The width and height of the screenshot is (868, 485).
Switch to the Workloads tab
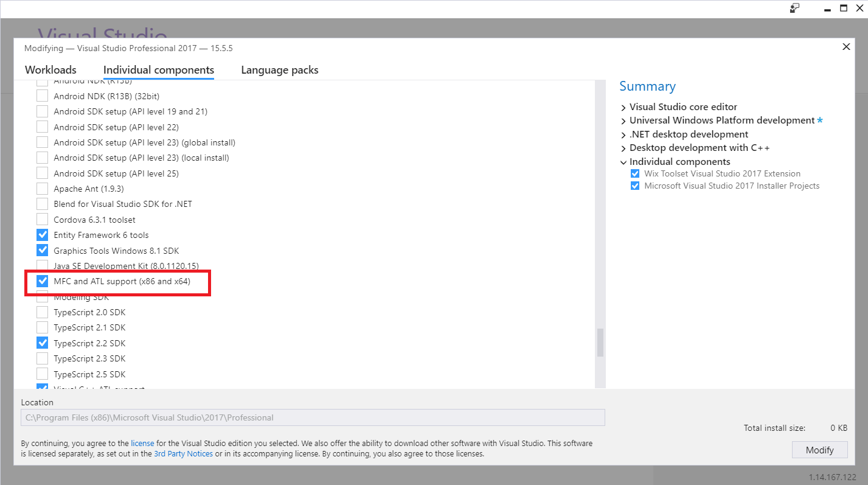click(x=50, y=69)
